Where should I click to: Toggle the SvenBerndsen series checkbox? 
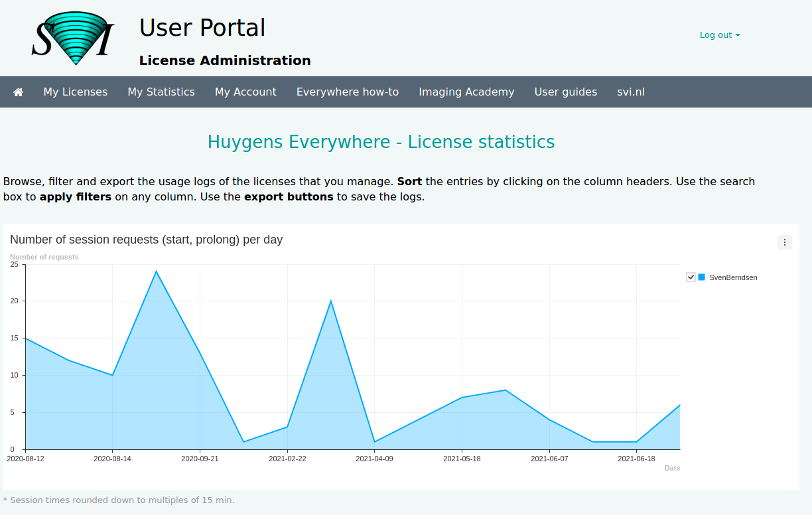pyautogui.click(x=691, y=277)
